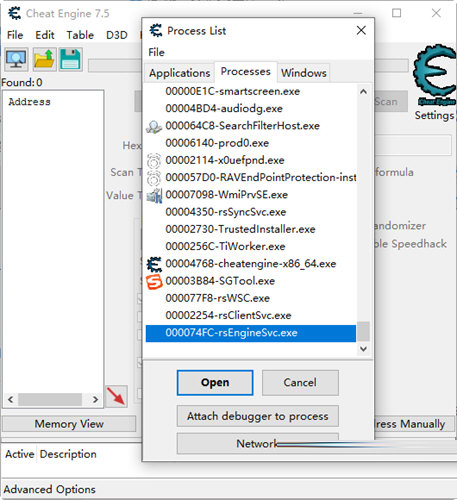Click the WmiPrvSE.exe process icon

(154, 195)
